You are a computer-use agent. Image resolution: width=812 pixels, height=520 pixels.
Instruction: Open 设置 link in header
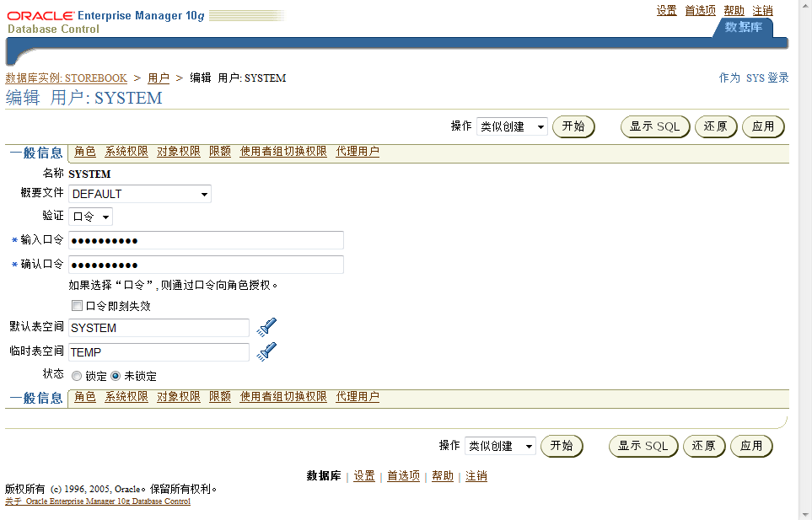[x=667, y=11]
